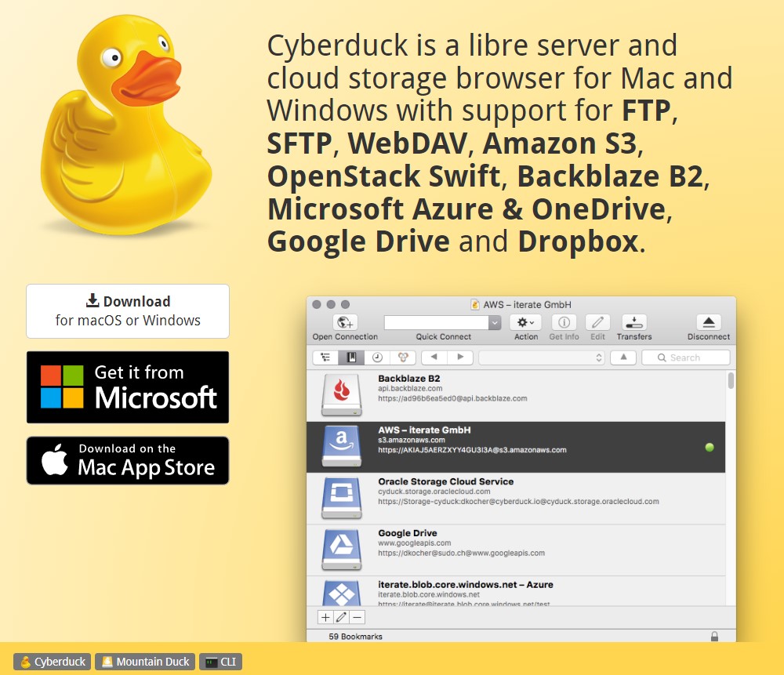Go to parent folder up arrow

point(623,357)
